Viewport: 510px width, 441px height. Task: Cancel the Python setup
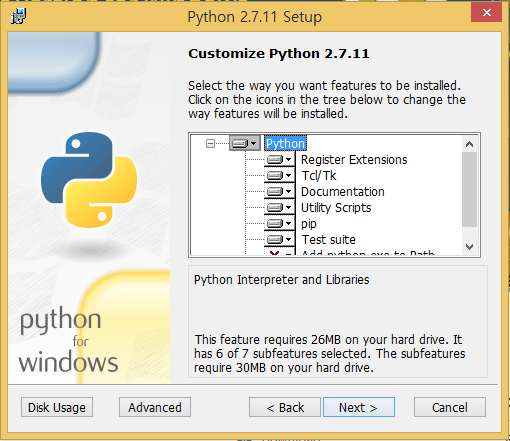pos(450,407)
